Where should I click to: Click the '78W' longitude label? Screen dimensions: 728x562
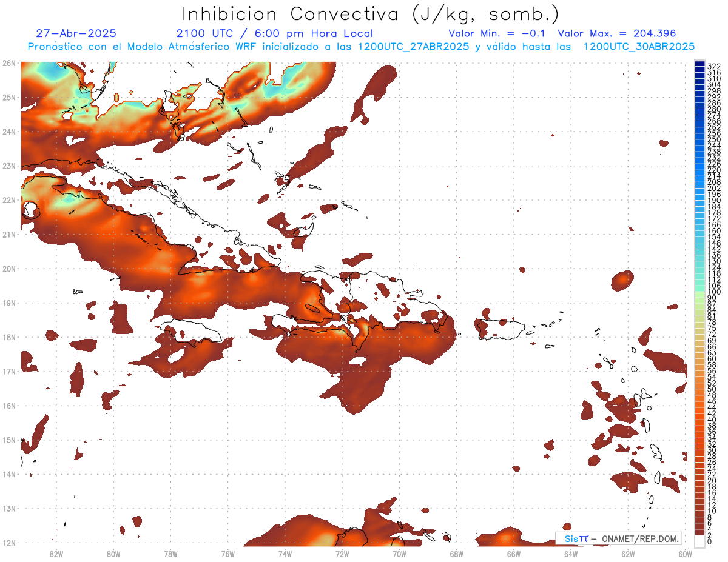(170, 553)
